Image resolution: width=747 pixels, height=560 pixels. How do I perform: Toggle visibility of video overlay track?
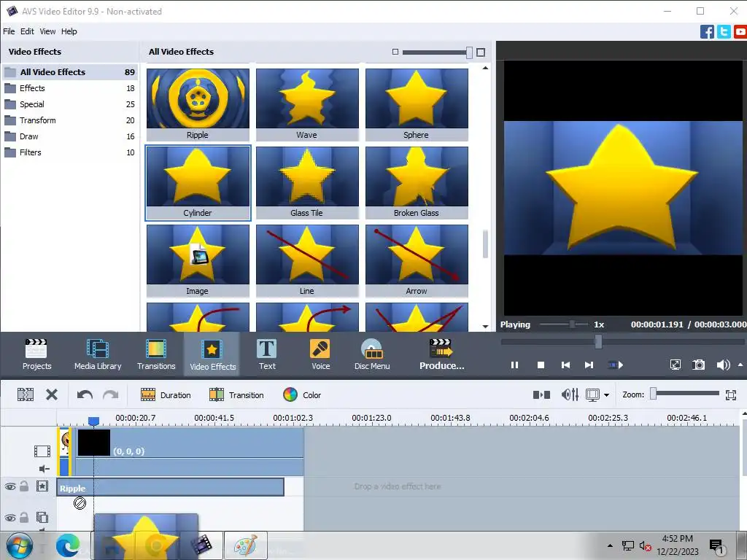click(10, 518)
